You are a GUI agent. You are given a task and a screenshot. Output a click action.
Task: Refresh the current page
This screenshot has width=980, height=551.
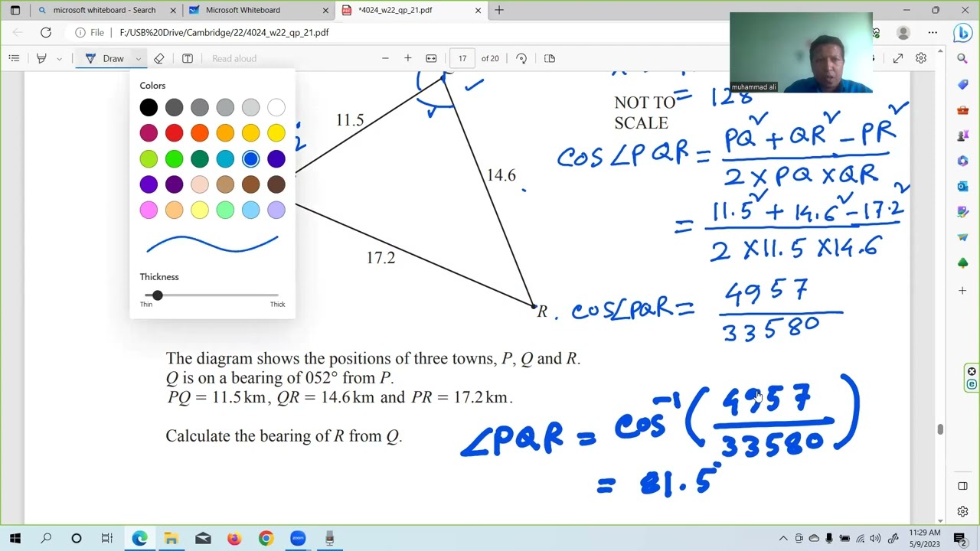(x=46, y=32)
